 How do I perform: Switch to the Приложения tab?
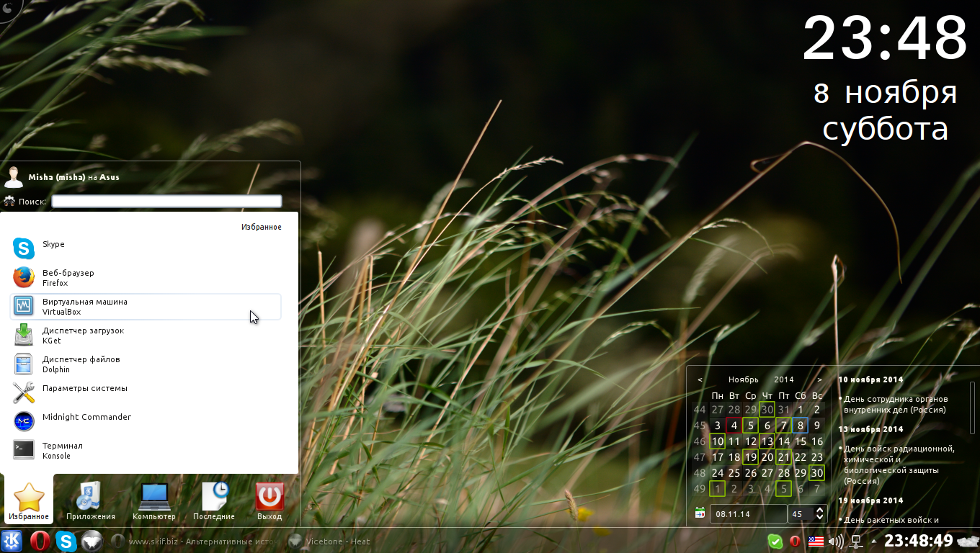[x=91, y=501]
